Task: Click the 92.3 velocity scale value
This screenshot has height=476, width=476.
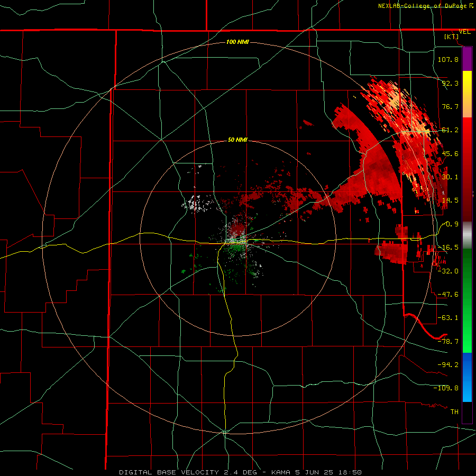Action: click(x=450, y=83)
